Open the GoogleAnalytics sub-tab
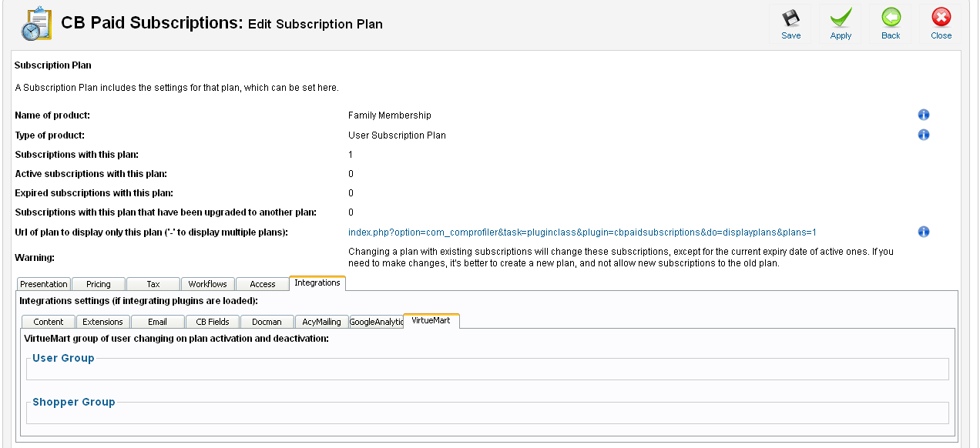This screenshot has height=448, width=980. pos(377,322)
